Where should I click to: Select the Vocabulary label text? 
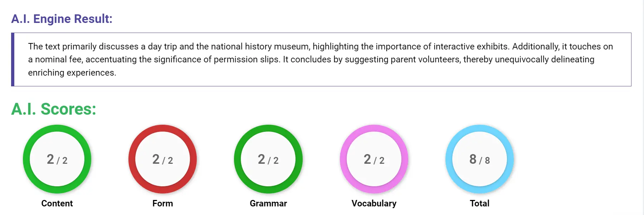(374, 203)
